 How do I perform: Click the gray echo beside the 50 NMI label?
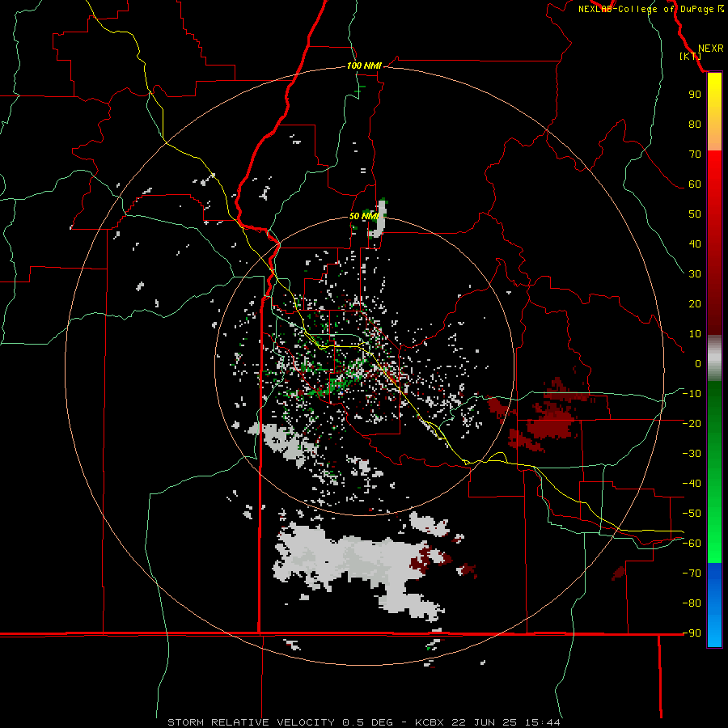[x=379, y=218]
